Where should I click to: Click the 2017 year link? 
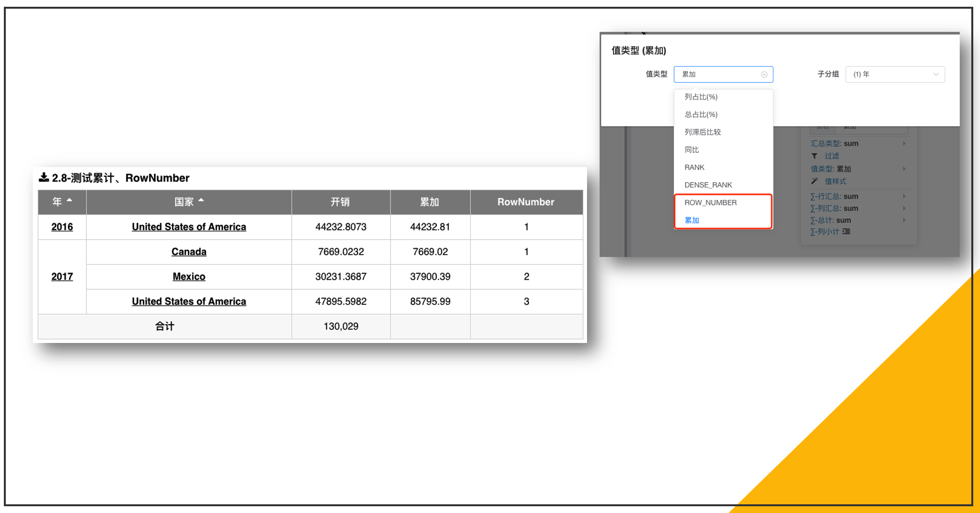pyautogui.click(x=62, y=277)
